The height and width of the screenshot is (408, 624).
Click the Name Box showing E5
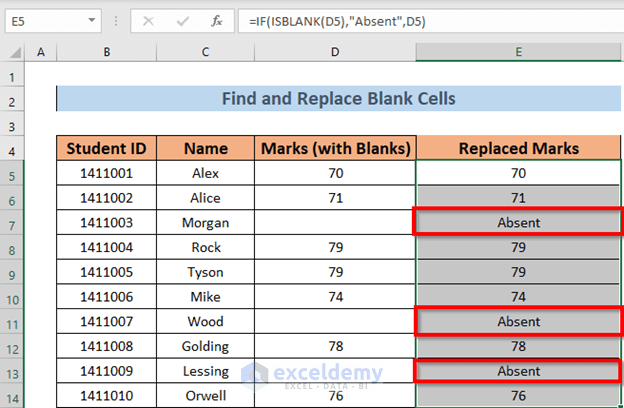coord(53,21)
